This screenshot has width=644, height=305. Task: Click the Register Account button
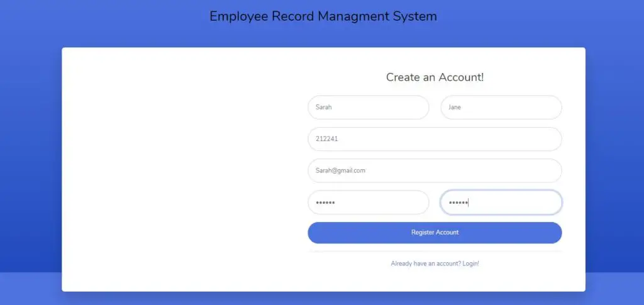[x=435, y=233]
